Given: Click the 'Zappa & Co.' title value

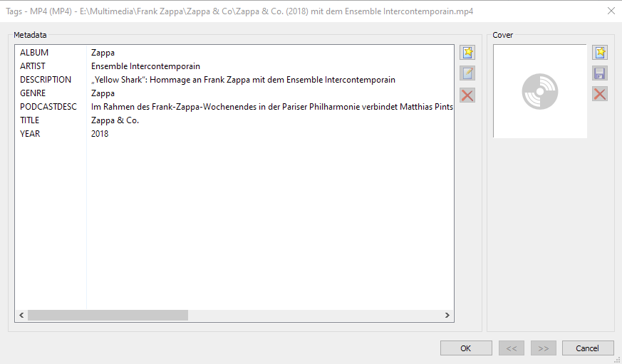Looking at the screenshot, I should [115, 120].
